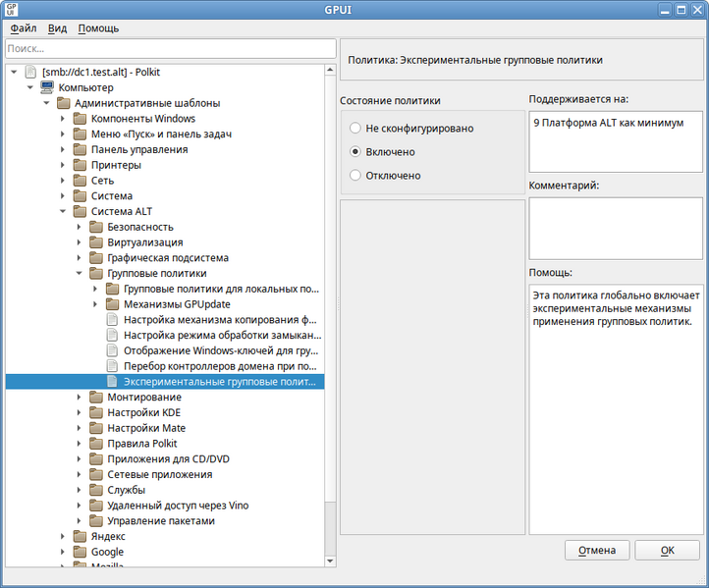Click the Отмена button
The width and height of the screenshot is (709, 588).
(597, 550)
